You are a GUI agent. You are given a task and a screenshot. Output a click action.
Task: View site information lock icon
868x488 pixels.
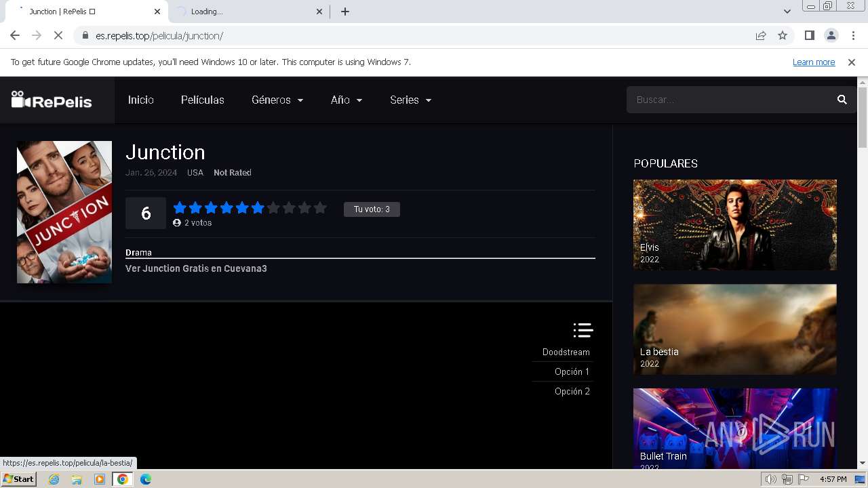tap(85, 35)
